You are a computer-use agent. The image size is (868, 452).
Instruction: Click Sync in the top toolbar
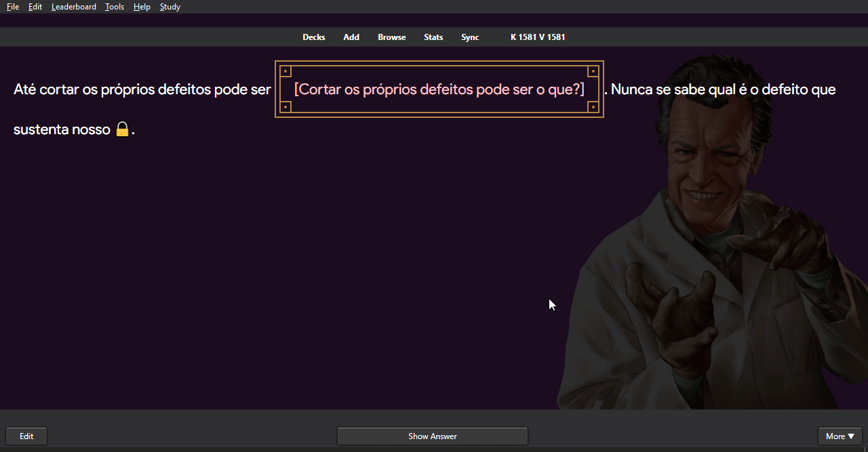(470, 37)
